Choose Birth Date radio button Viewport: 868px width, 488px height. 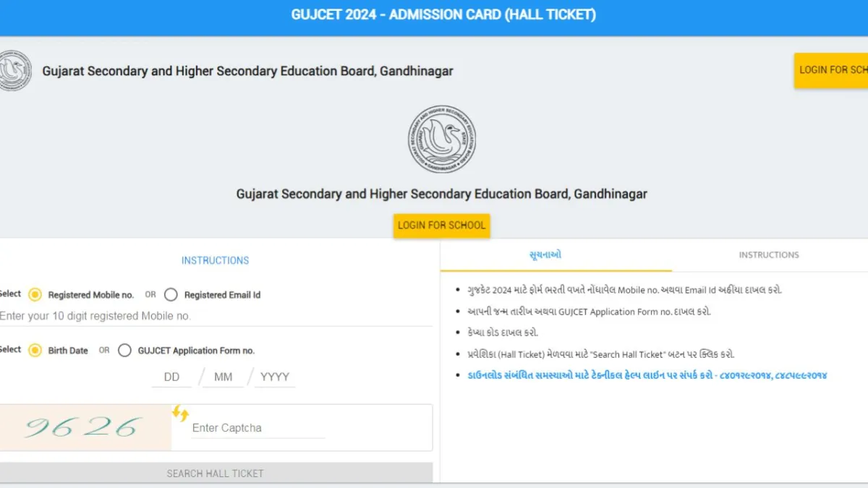tap(35, 350)
